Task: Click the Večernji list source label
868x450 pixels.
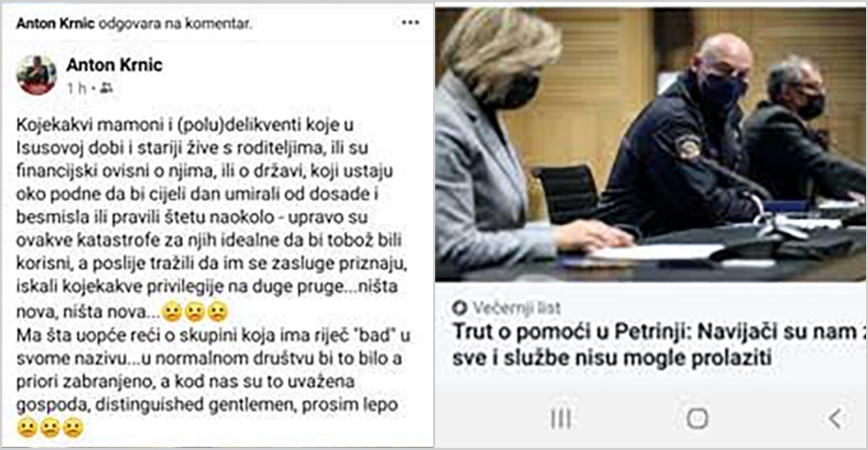Action: click(517, 308)
